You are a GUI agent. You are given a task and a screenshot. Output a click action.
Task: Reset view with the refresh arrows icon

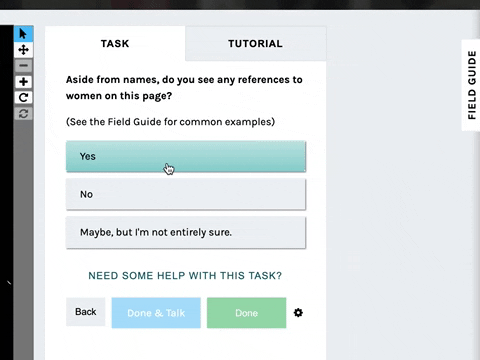pyautogui.click(x=23, y=114)
